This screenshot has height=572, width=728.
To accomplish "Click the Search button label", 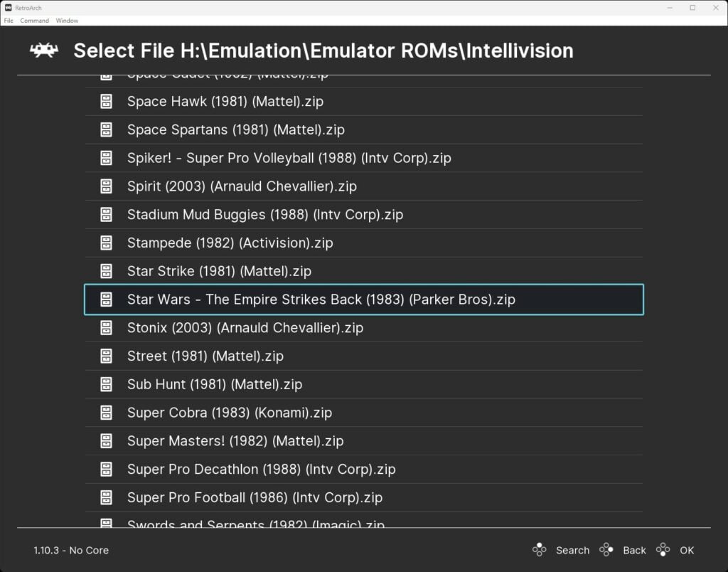I will click(x=572, y=550).
